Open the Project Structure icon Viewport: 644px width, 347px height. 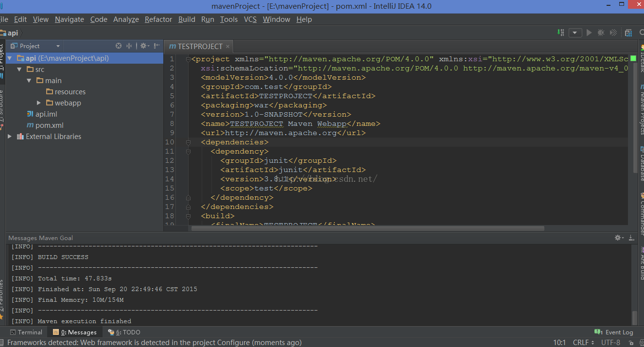click(628, 33)
